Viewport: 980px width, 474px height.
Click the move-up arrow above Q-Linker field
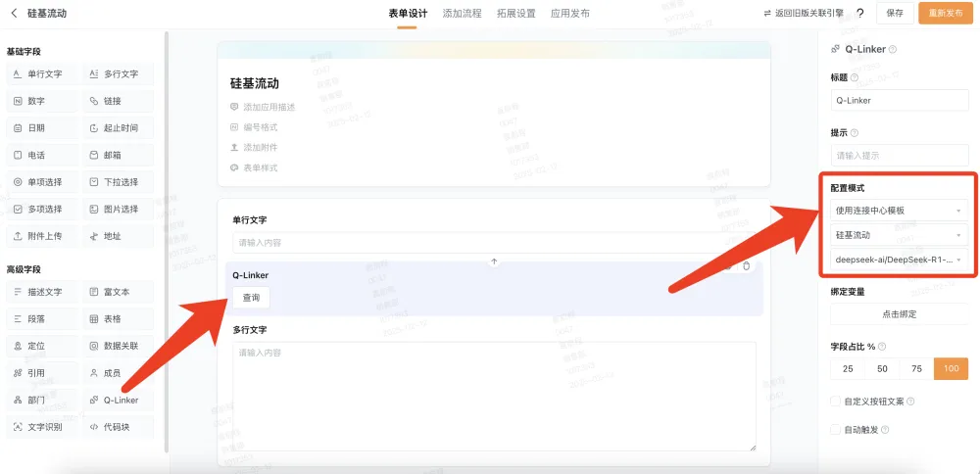tap(494, 261)
